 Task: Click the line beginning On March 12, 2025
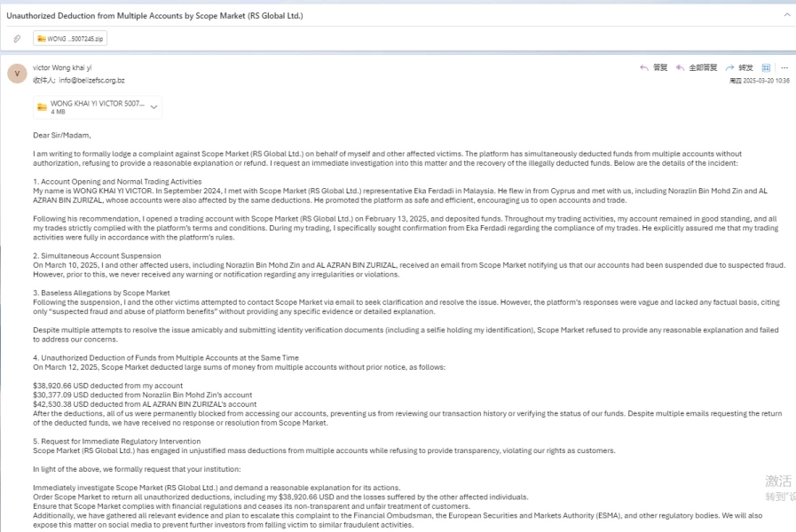click(239, 367)
